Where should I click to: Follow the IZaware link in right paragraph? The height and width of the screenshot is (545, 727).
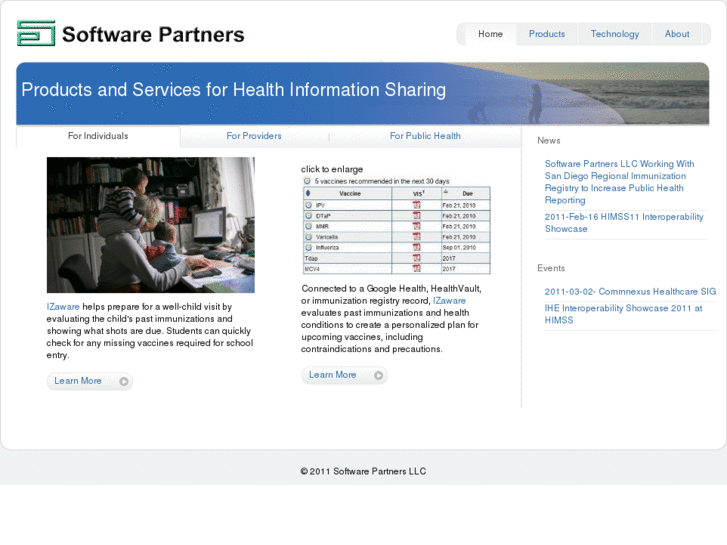[449, 301]
